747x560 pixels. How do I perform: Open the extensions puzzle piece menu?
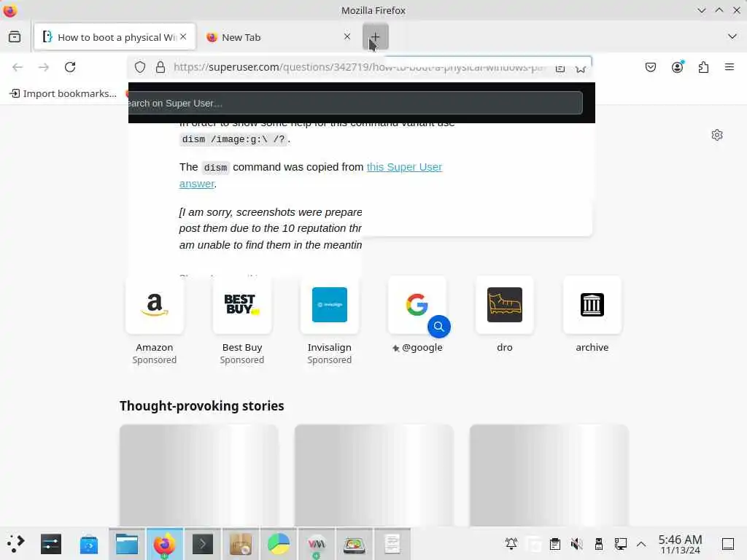click(x=703, y=67)
